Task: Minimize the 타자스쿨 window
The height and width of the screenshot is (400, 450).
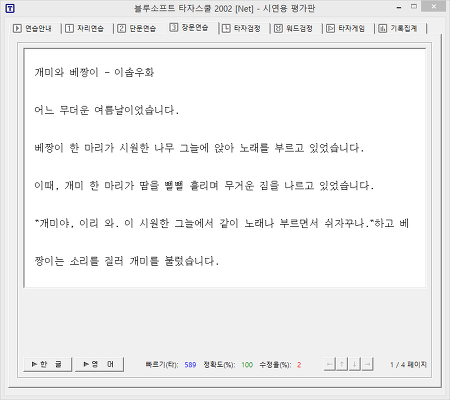Action: pyautogui.click(x=399, y=7)
